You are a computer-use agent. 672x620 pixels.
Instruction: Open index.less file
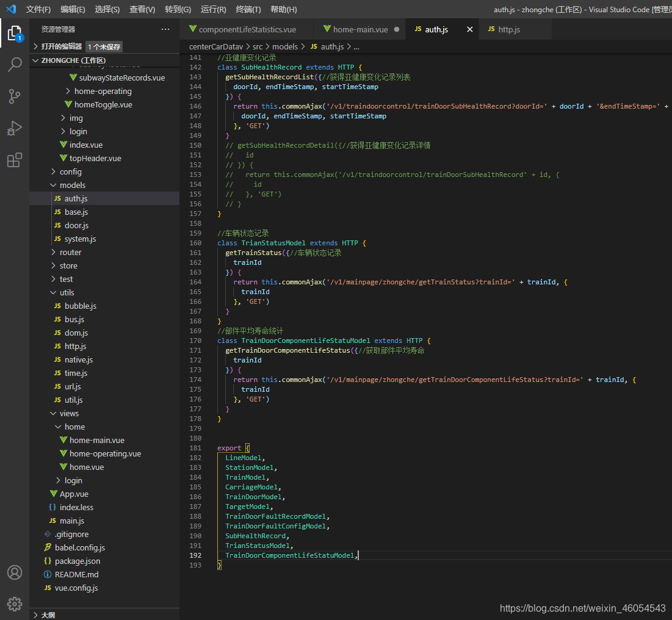(x=76, y=507)
